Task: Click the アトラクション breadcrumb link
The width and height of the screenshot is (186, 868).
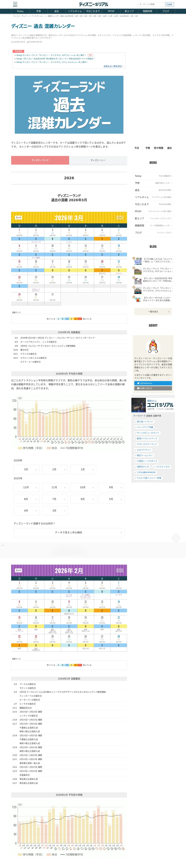Action: tap(38, 16)
